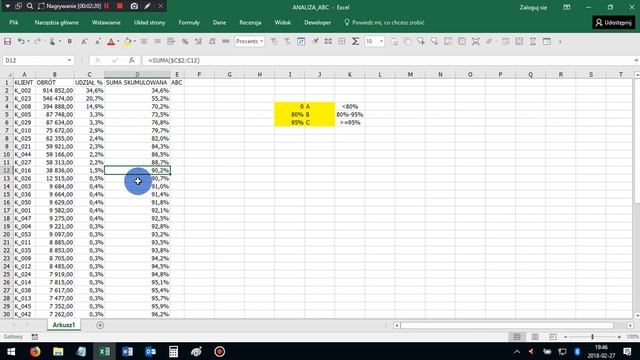Click the formula bar with =SUMA formula

click(x=386, y=60)
